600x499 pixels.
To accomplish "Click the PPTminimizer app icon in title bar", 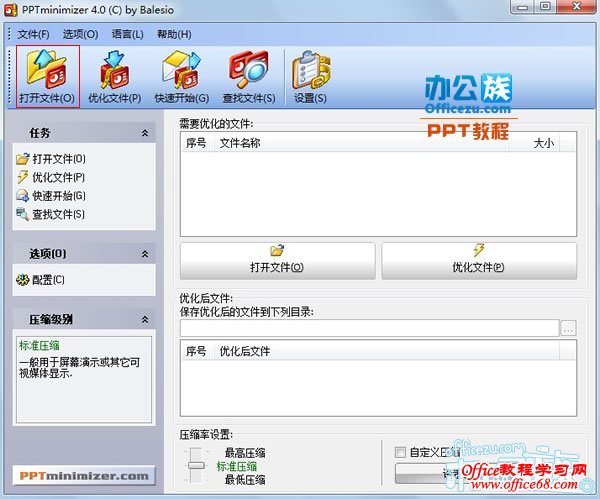I will click(x=10, y=10).
